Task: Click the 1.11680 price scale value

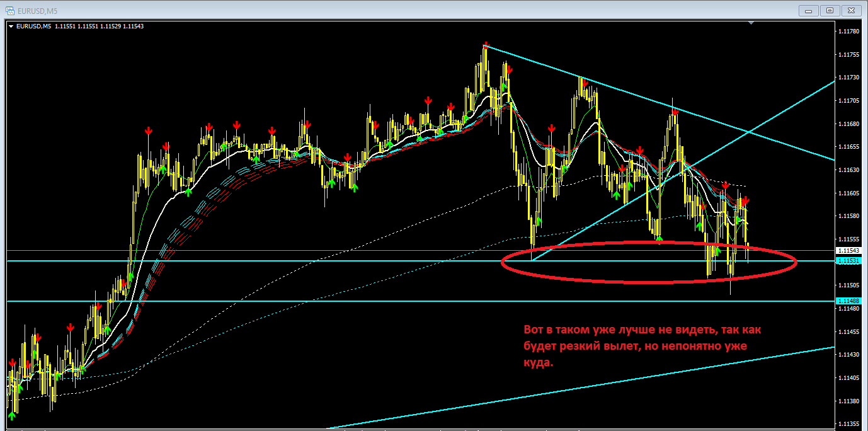Action: (x=849, y=124)
